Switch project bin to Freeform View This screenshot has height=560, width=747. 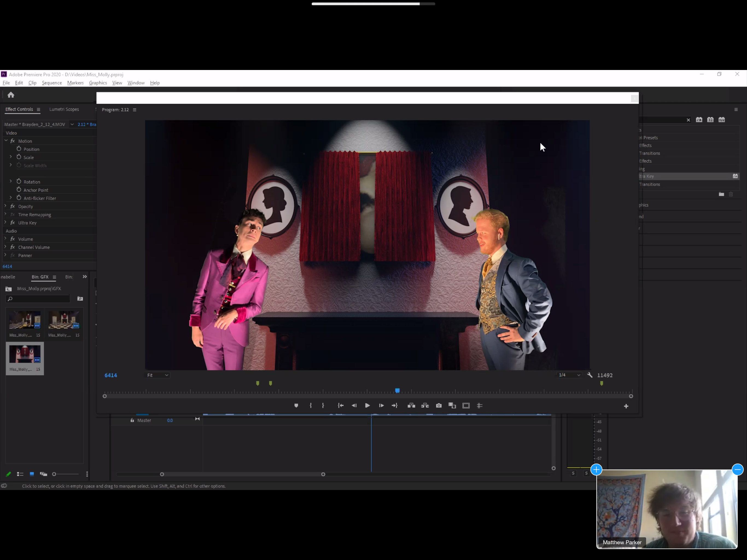tap(43, 474)
